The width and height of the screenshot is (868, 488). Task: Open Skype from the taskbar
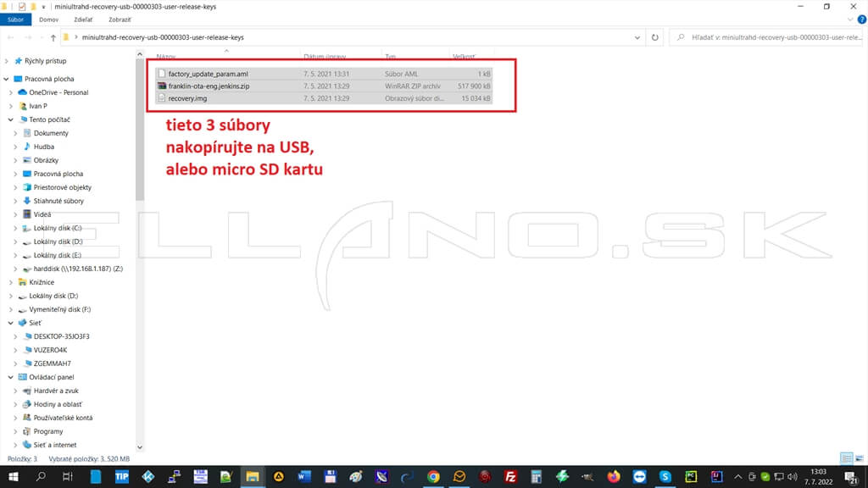tap(665, 477)
